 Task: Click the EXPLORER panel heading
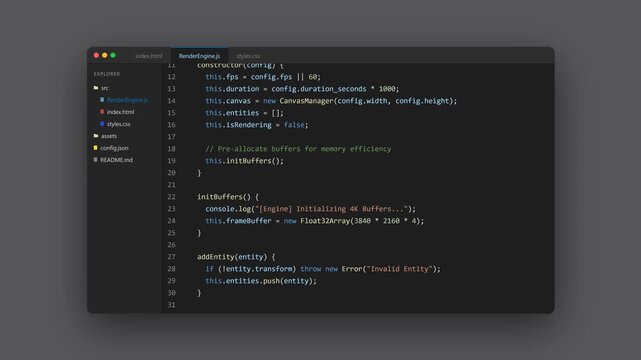(x=107, y=74)
